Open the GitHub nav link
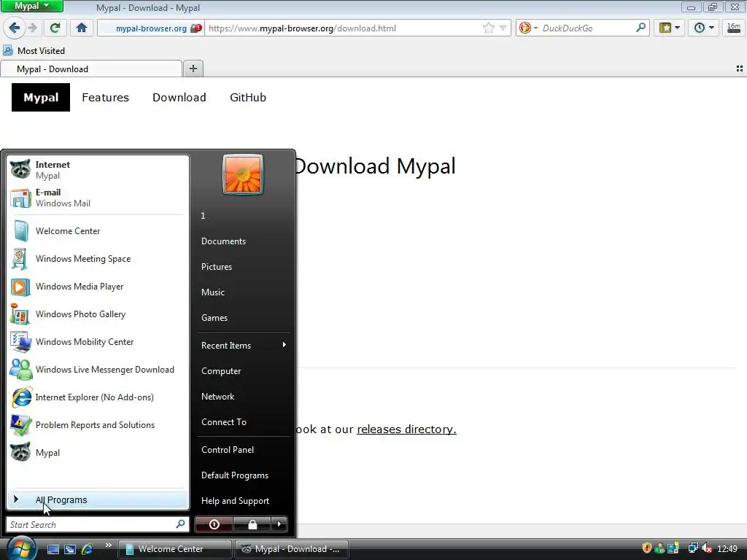Image resolution: width=747 pixels, height=560 pixels. 248,97
